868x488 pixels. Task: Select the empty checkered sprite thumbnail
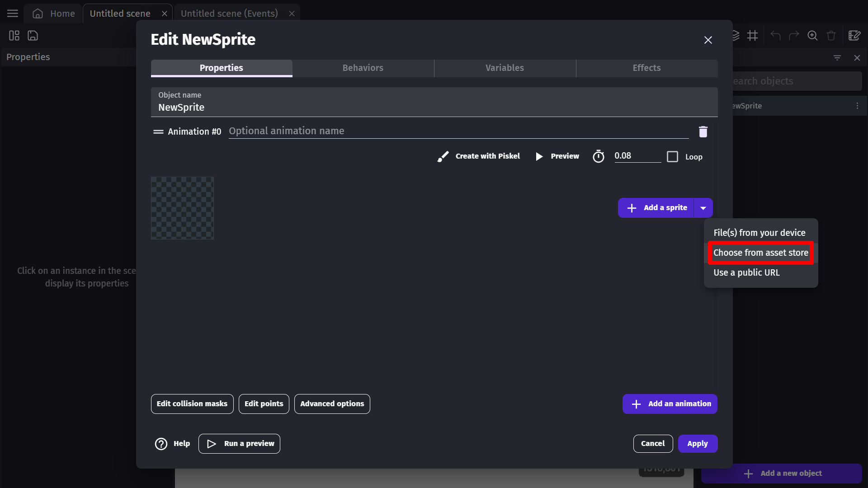click(x=182, y=208)
